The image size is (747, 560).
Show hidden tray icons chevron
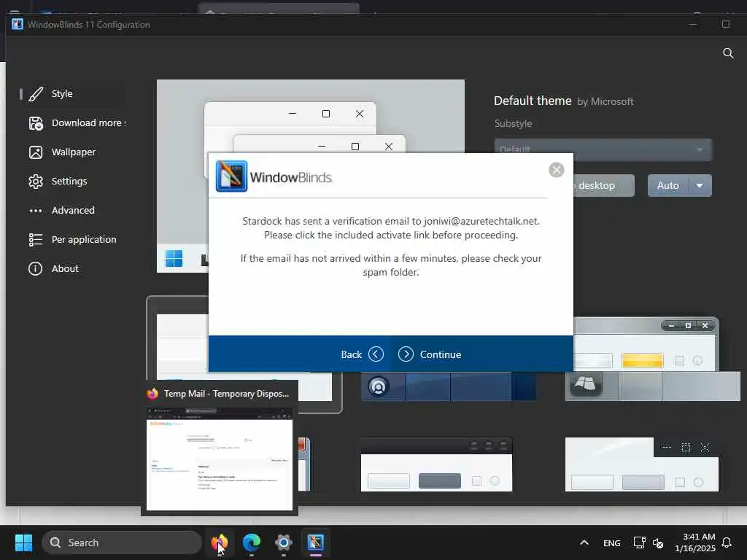[x=584, y=542]
